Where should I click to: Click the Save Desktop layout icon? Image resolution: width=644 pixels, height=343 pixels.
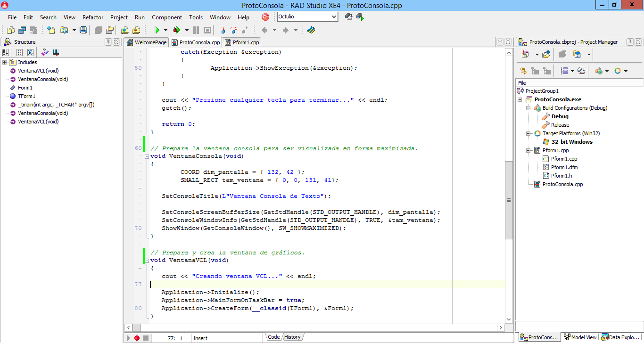pyautogui.click(x=349, y=17)
